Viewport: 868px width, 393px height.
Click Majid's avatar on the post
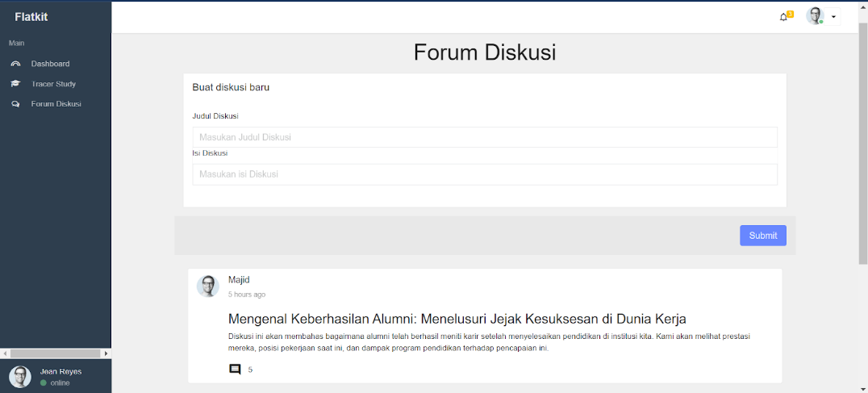pyautogui.click(x=208, y=286)
